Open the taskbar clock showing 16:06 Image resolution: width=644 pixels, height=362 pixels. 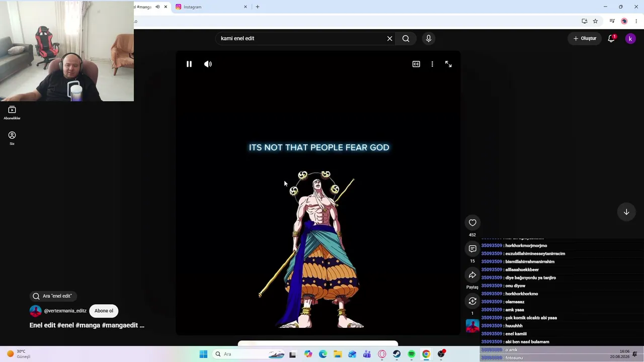[x=619, y=354]
